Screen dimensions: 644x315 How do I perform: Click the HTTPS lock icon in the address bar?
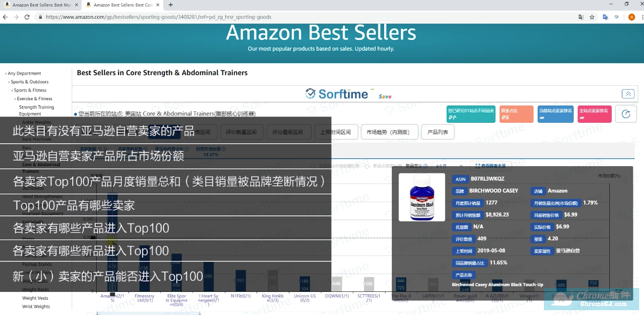(41, 16)
